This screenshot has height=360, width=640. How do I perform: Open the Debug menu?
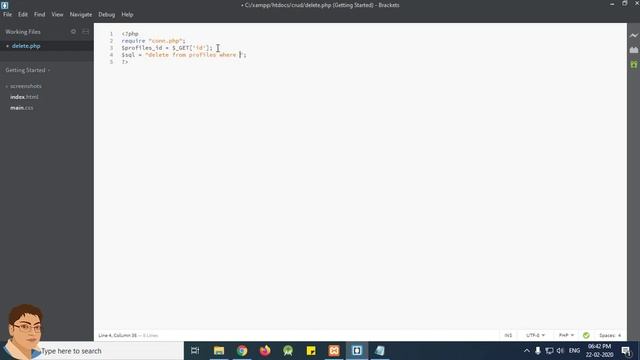(107, 14)
